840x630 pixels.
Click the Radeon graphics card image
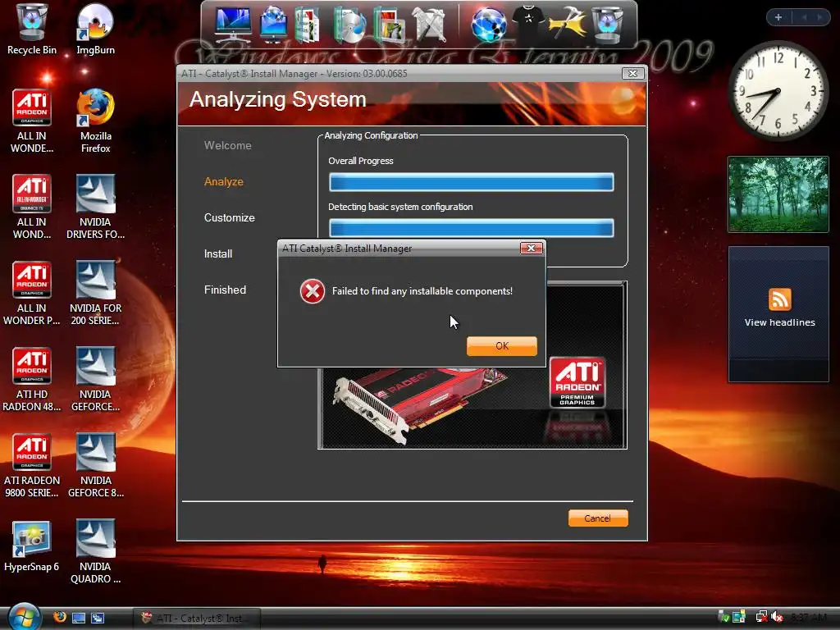tap(418, 404)
